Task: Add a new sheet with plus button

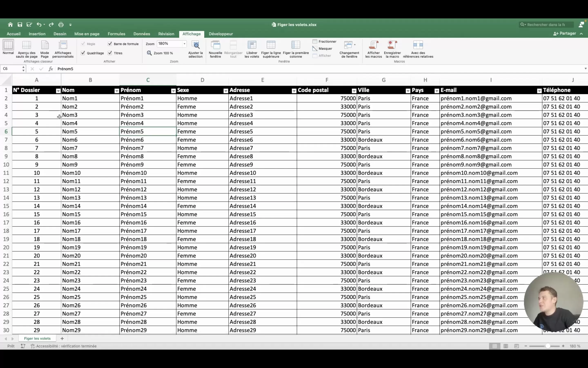Action: [x=62, y=339]
